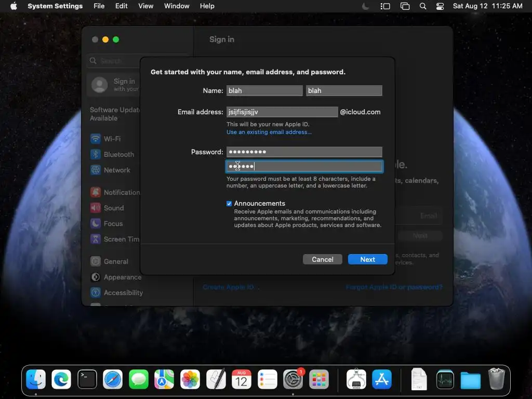Open Finder from the Dock
This screenshot has width=532, height=399.
(x=36, y=379)
